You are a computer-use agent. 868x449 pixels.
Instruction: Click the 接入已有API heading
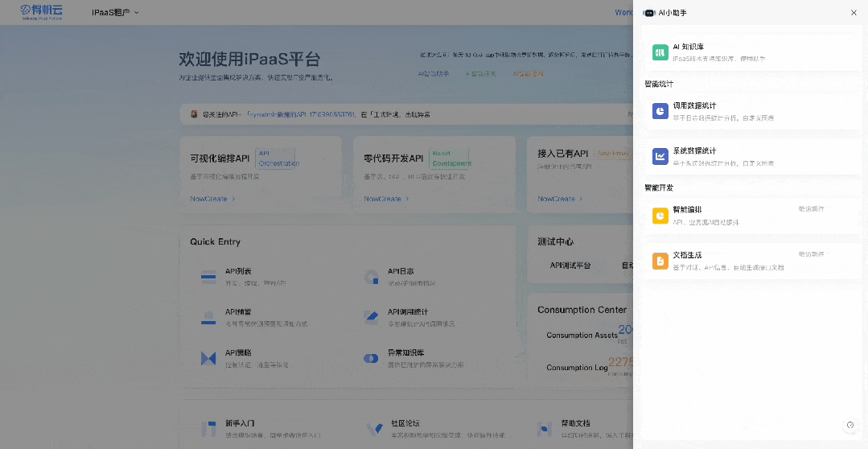[563, 154]
